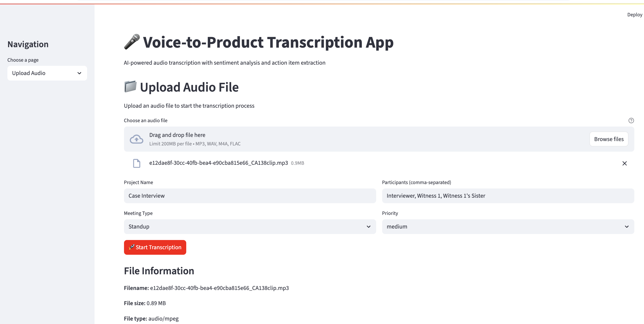Click the Priority dropdown chevron arrow
644x324 pixels.
pos(627,227)
